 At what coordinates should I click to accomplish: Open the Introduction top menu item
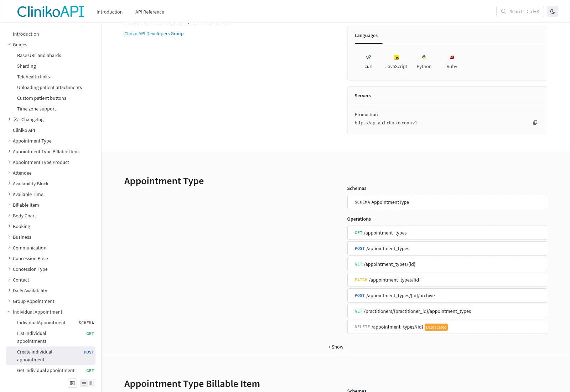[x=109, y=12]
